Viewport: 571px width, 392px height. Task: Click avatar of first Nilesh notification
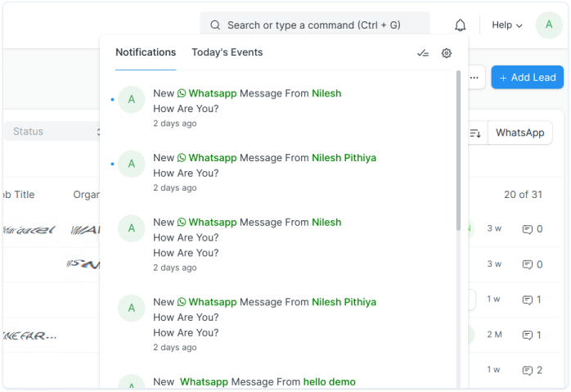click(x=132, y=100)
